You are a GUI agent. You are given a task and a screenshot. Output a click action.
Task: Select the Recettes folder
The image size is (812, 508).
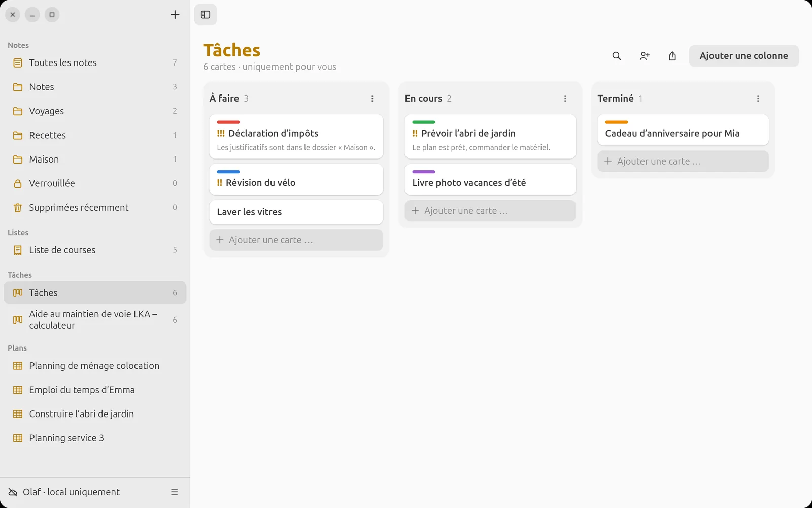click(x=95, y=135)
